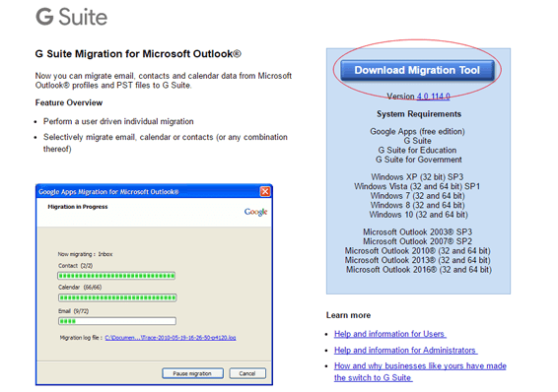558x392 pixels.
Task: Select 'Perform a user driven individual migration' bullet
Action: tap(118, 121)
